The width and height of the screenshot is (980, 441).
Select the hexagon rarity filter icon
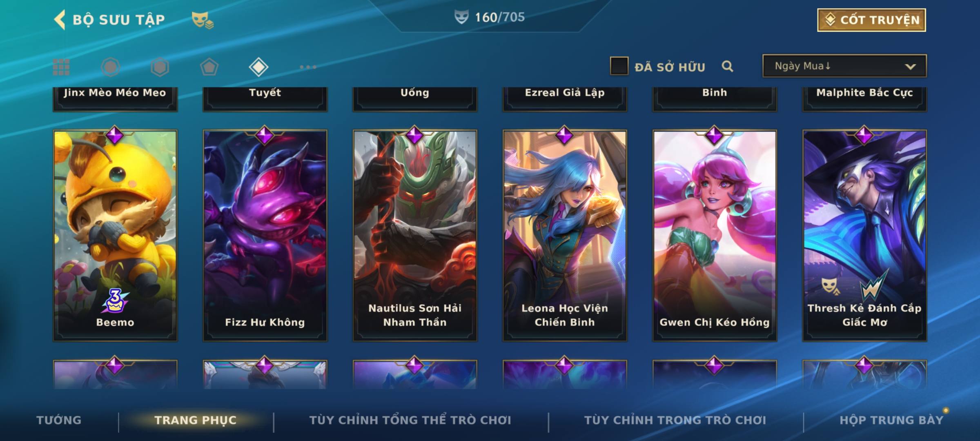pyautogui.click(x=160, y=67)
